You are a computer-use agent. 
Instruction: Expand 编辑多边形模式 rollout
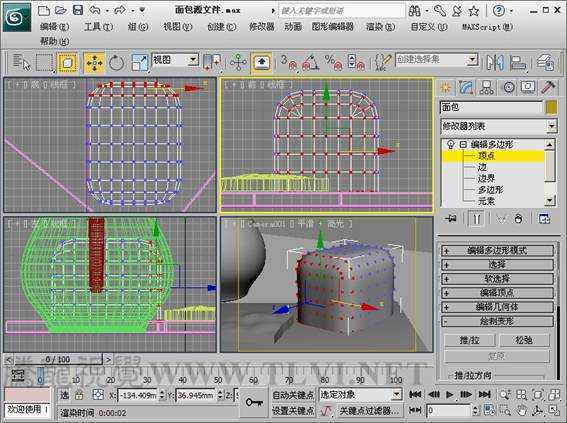(x=498, y=250)
